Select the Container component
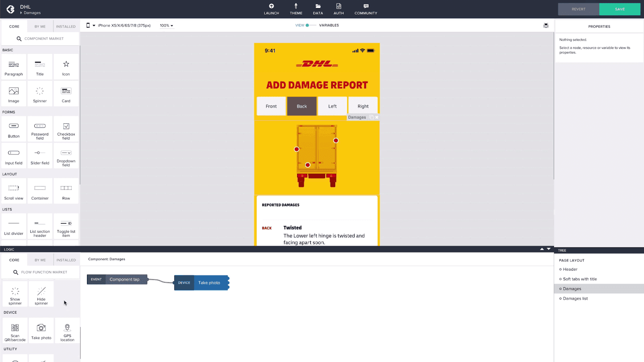This screenshot has width=644, height=362. 40,191
